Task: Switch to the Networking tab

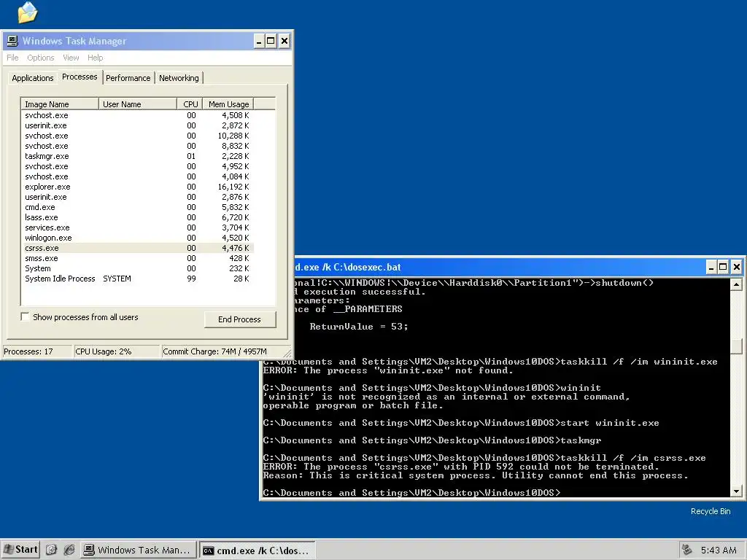Action: (179, 78)
